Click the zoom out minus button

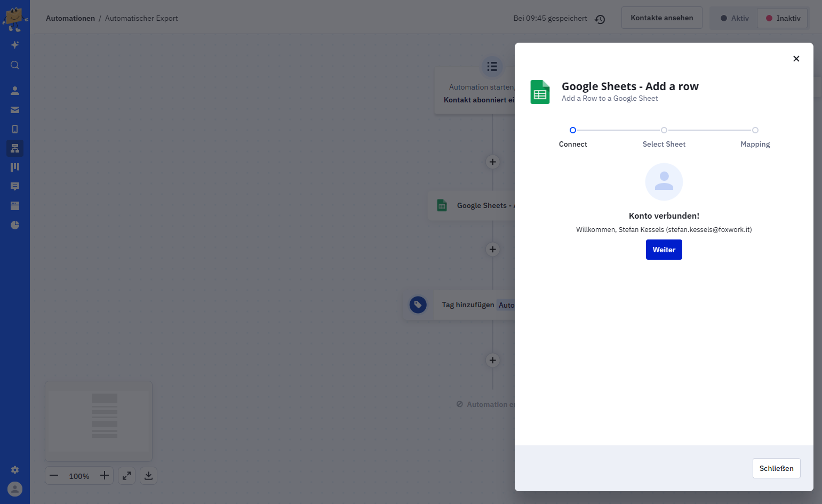[x=54, y=476]
